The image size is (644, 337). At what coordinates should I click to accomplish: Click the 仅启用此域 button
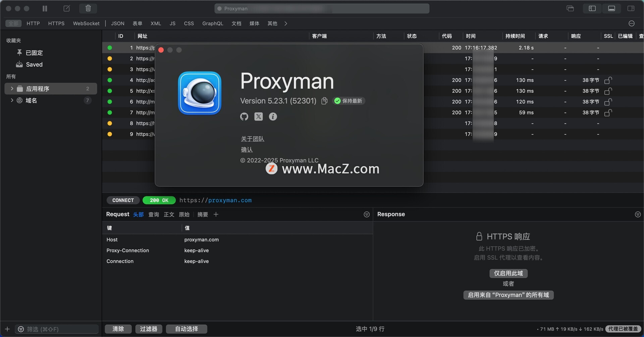point(508,273)
